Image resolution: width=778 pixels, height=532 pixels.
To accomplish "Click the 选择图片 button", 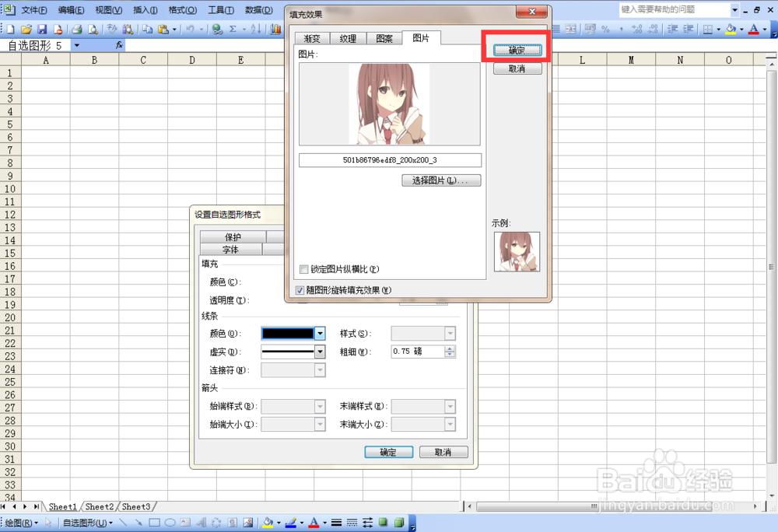I will tap(441, 180).
